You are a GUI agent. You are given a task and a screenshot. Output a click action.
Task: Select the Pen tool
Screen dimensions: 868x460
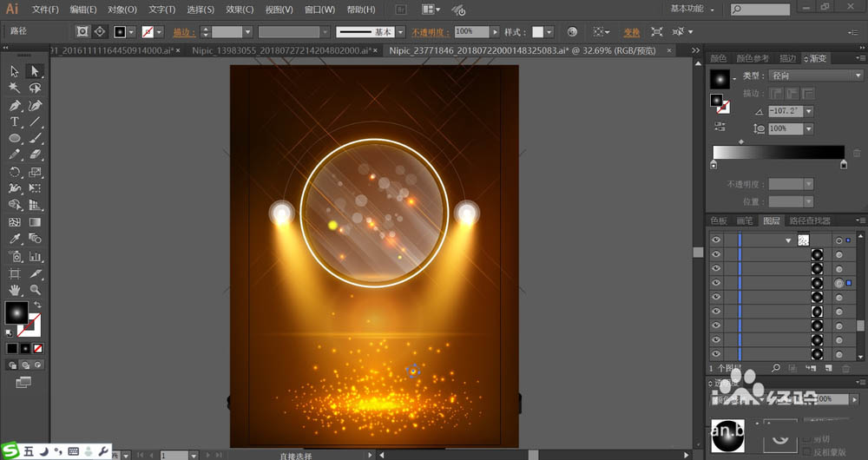click(15, 105)
